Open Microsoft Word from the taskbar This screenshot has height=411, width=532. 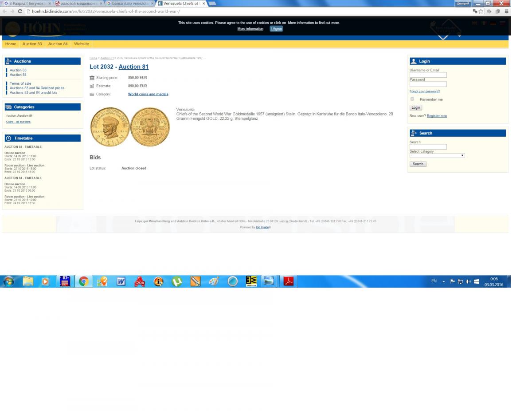[x=121, y=281]
